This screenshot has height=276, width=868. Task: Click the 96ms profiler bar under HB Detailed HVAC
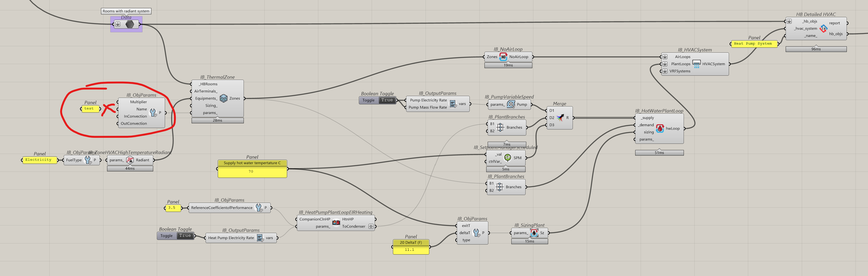coord(816,49)
